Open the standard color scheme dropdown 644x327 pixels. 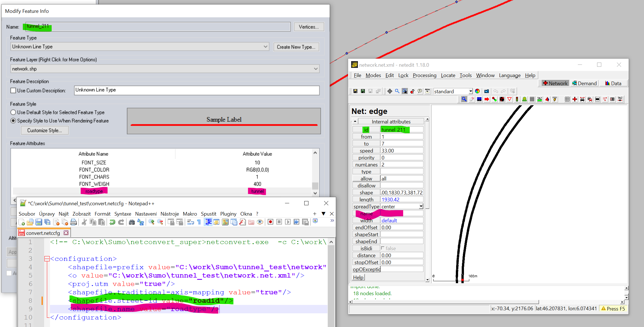(471, 91)
